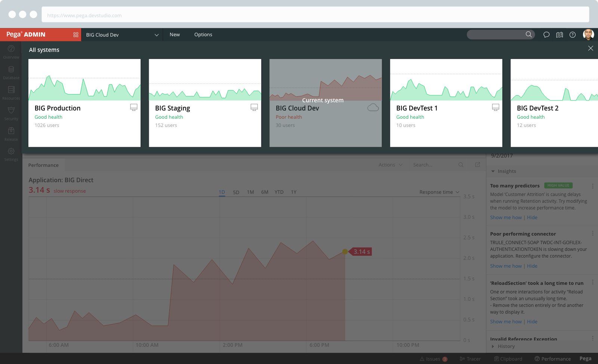Screen dimensions: 598x364
Task: Select the 1M time range tab
Action: tap(250, 192)
